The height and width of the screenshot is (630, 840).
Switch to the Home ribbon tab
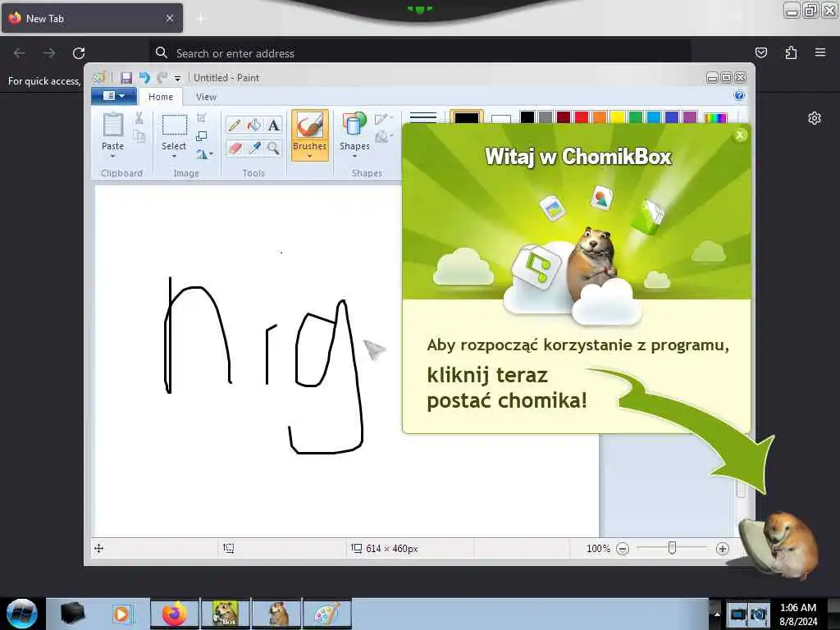(161, 97)
